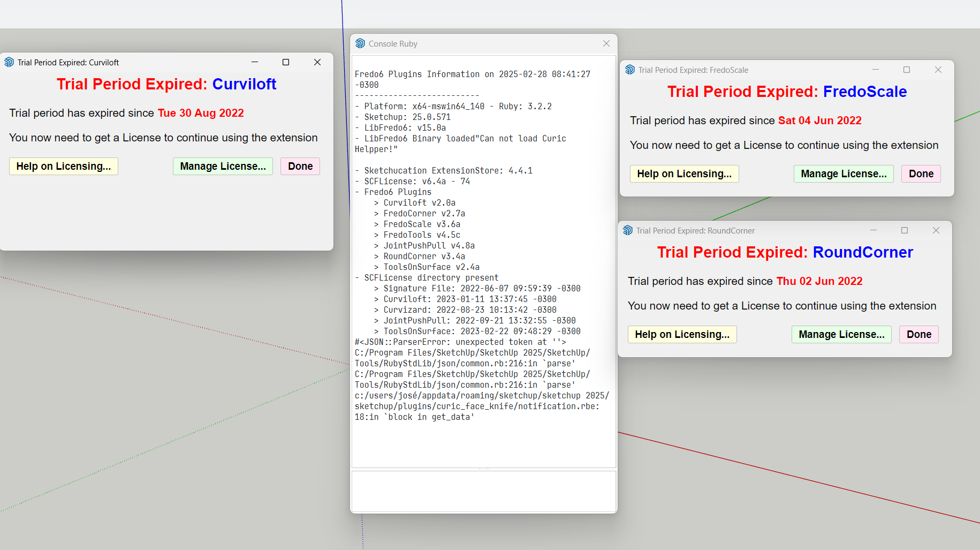Click the 'RoundCorner v3.4a' console line
Viewport: 980px width, 550px height.
coord(420,256)
